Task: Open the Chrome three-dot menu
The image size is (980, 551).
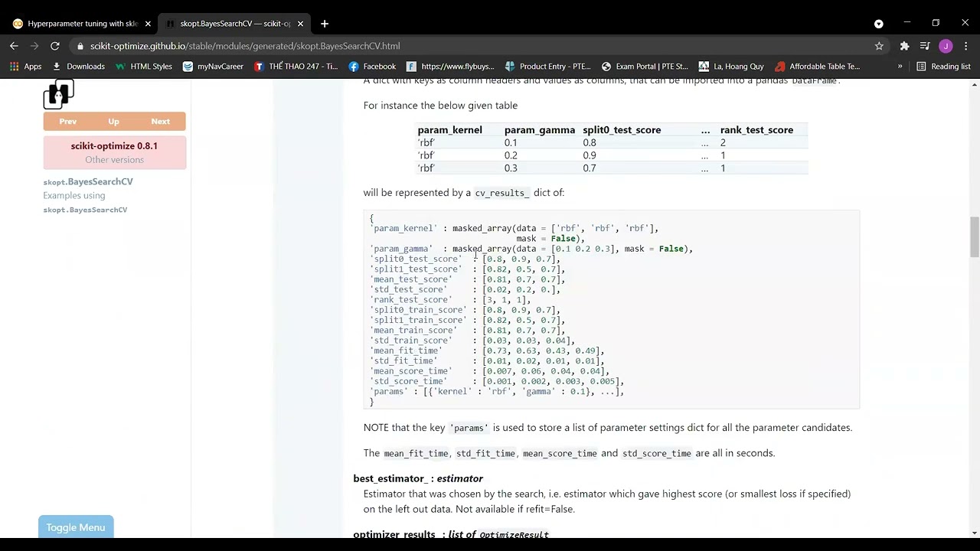Action: tap(966, 46)
